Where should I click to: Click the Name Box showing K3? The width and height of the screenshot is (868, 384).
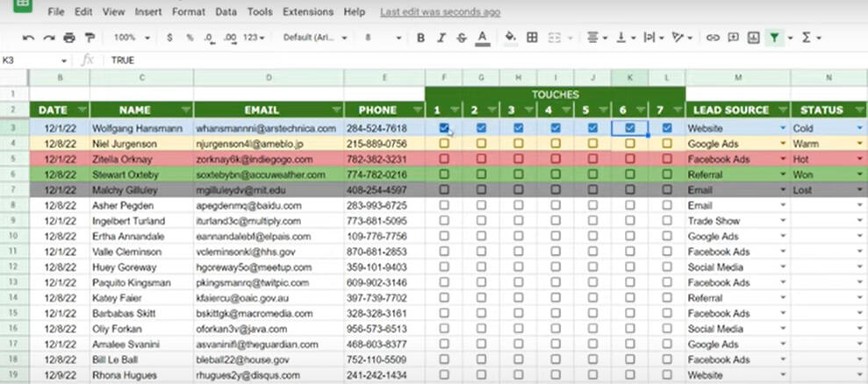tap(33, 60)
